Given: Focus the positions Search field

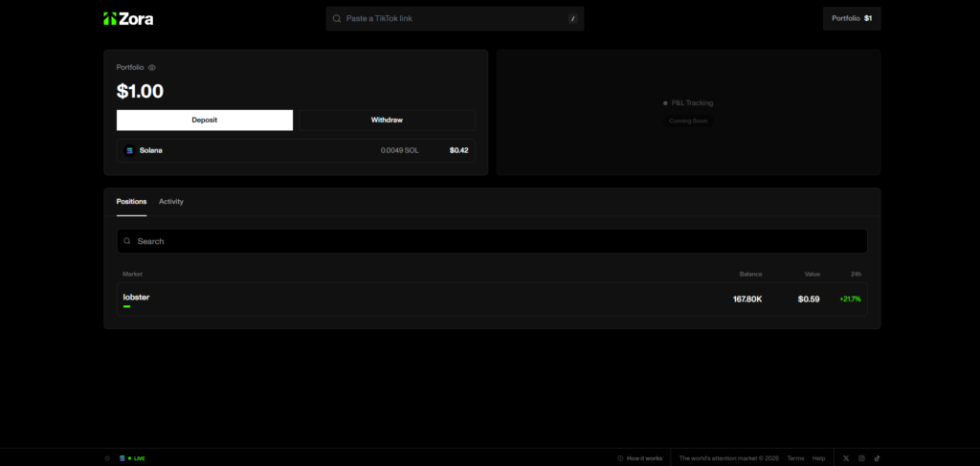Looking at the screenshot, I should (492, 241).
